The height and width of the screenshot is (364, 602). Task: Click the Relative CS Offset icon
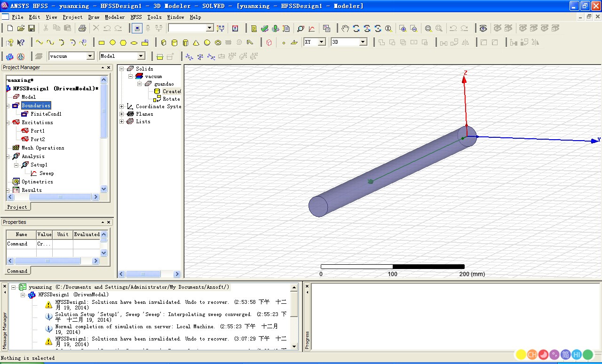pos(189,56)
